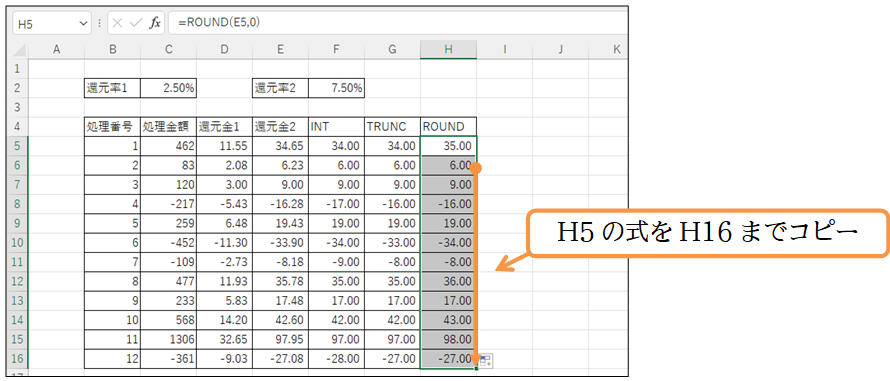This screenshot has height=381, width=890.
Task: Open Insert Function fx icon
Action: (x=154, y=23)
